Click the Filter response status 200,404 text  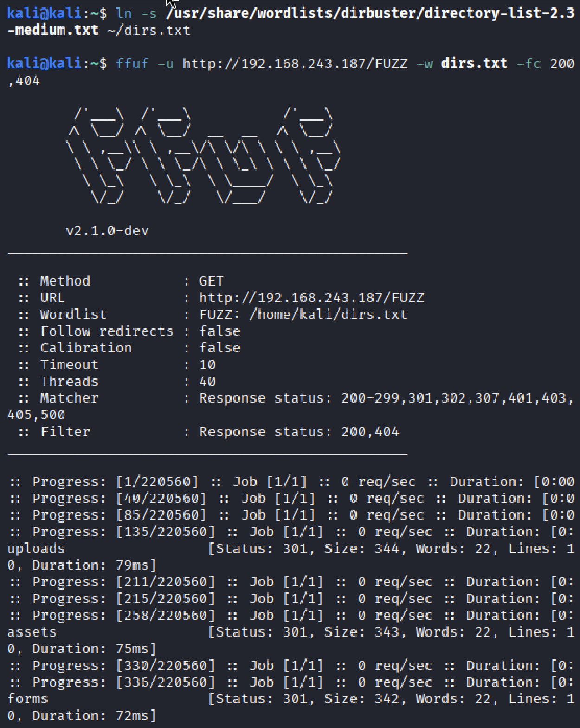click(299, 431)
